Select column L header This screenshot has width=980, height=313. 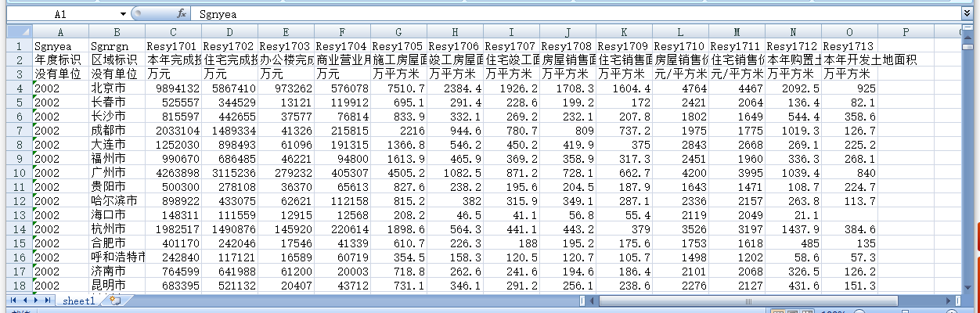point(680,32)
